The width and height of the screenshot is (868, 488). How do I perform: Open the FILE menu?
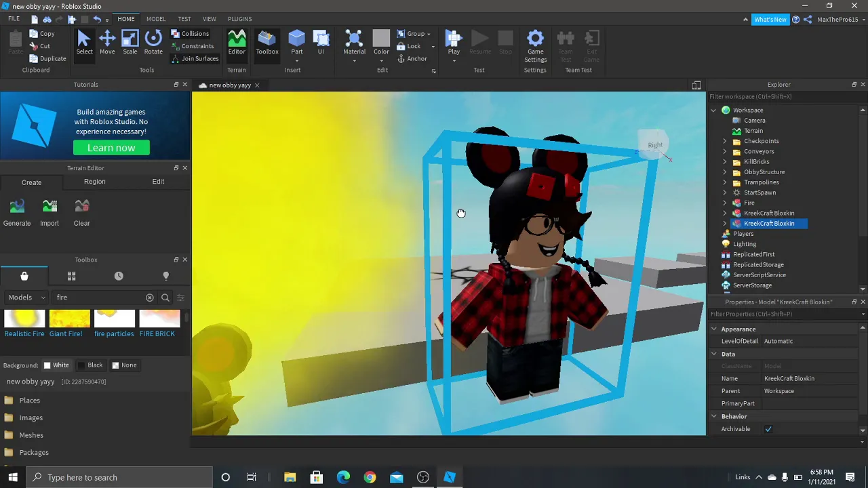point(14,19)
